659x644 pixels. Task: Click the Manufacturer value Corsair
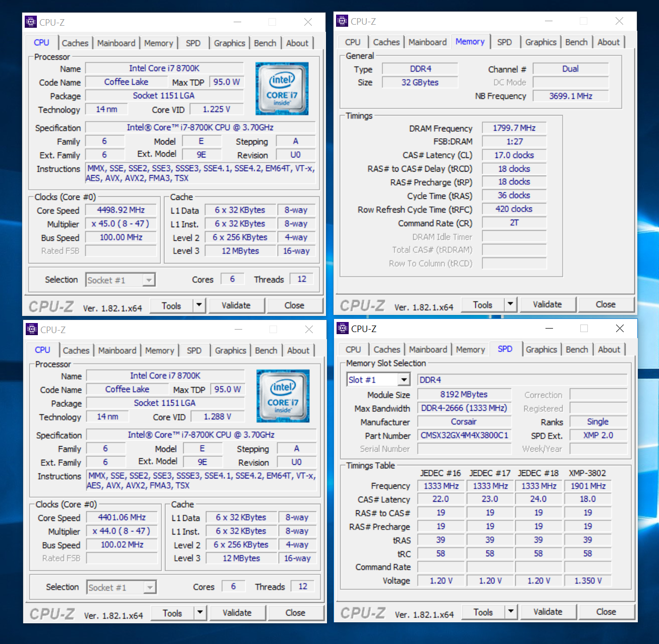pos(464,421)
